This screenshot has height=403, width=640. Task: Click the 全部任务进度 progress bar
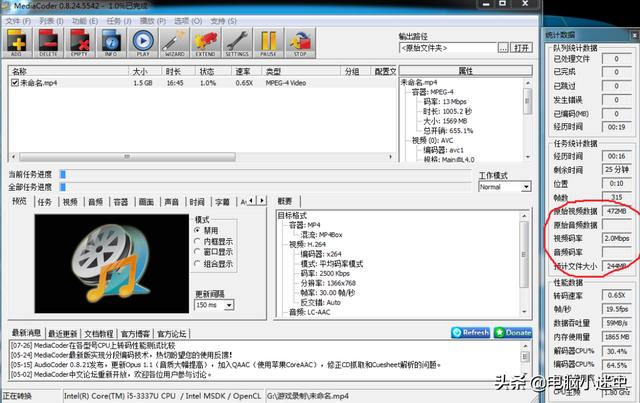click(265, 187)
